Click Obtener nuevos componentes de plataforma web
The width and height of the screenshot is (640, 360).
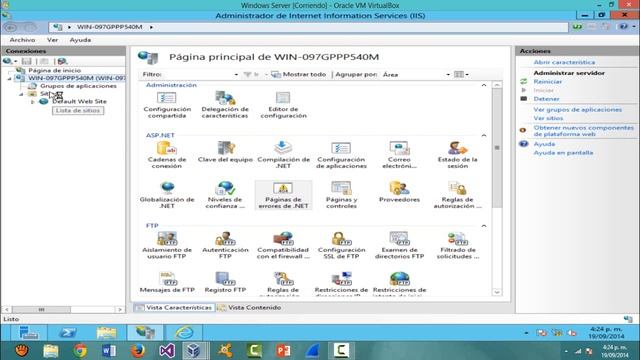584,131
